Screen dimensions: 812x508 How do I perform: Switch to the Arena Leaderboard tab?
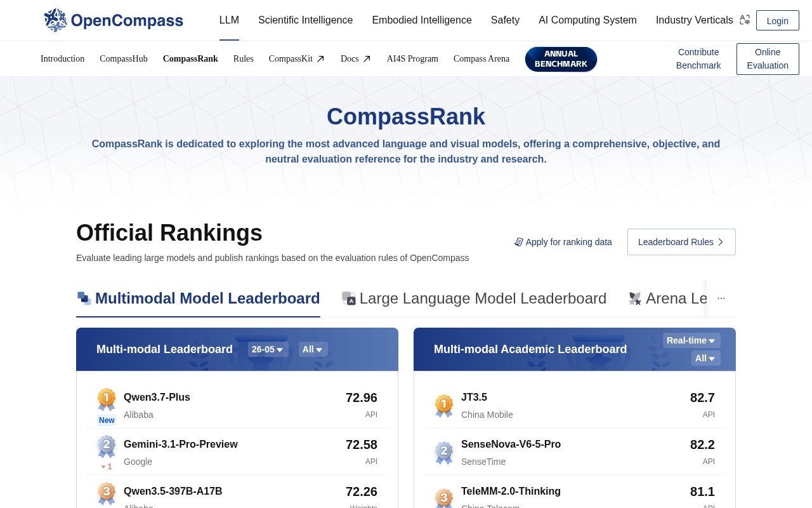pyautogui.click(x=667, y=298)
